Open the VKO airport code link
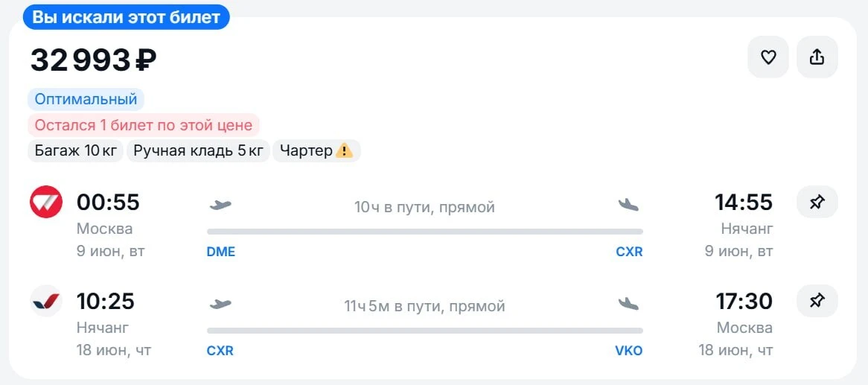This screenshot has height=385, width=868. [x=629, y=351]
